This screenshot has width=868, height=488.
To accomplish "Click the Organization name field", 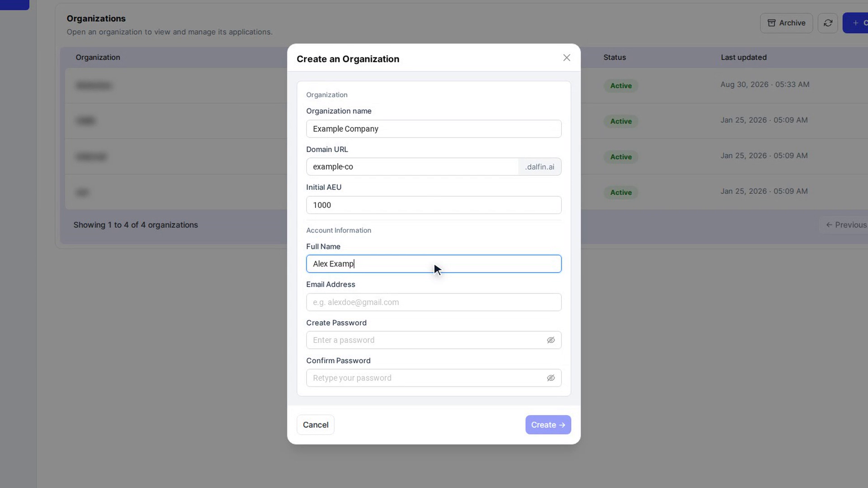I will (434, 129).
